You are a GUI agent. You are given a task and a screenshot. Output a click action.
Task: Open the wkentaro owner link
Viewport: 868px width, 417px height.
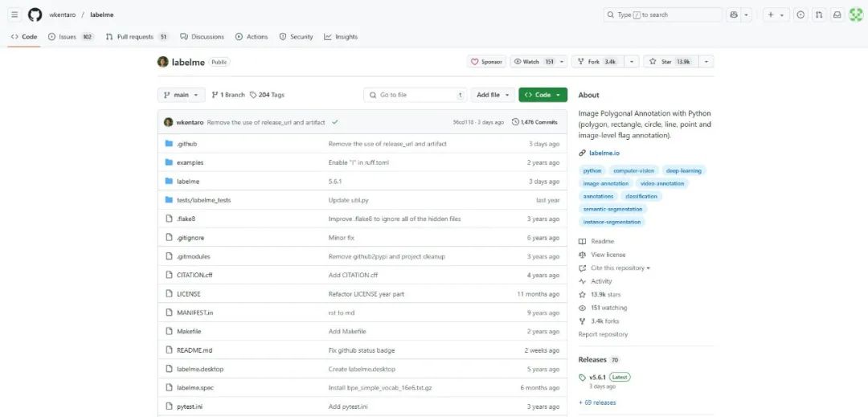click(62, 15)
